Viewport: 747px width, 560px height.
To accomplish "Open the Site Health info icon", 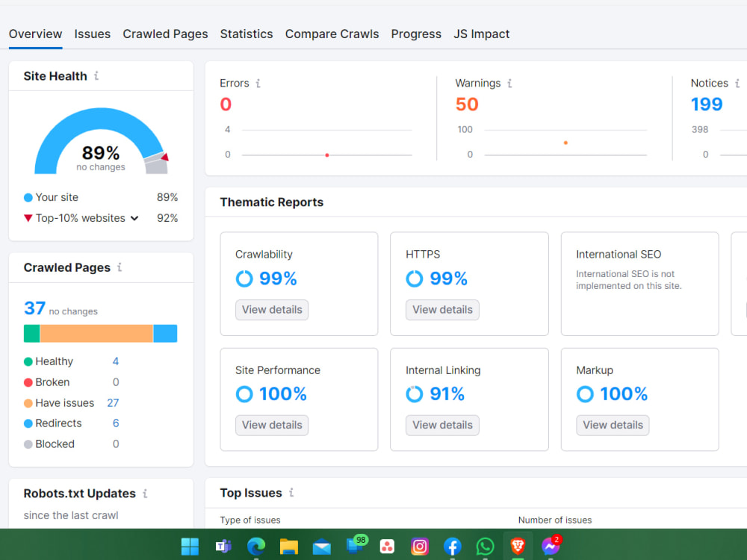I will click(96, 75).
